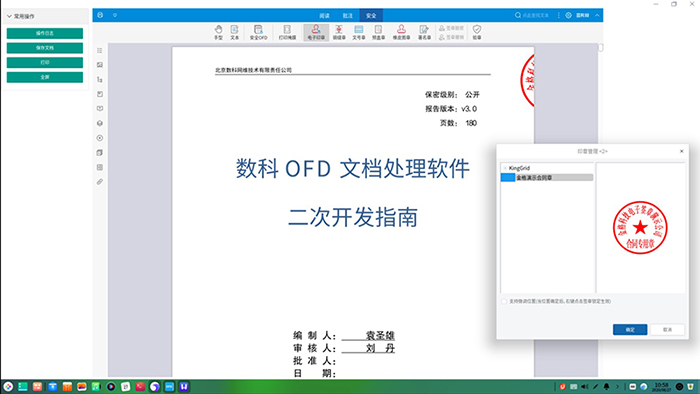
Task: Open the layers cube sidebar icon
Action: pyautogui.click(x=100, y=123)
